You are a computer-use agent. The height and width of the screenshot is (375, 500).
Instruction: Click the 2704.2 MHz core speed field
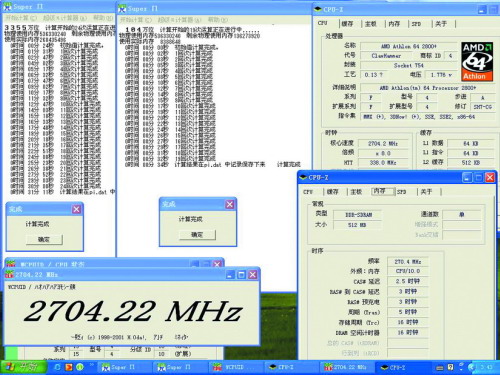[x=383, y=144]
